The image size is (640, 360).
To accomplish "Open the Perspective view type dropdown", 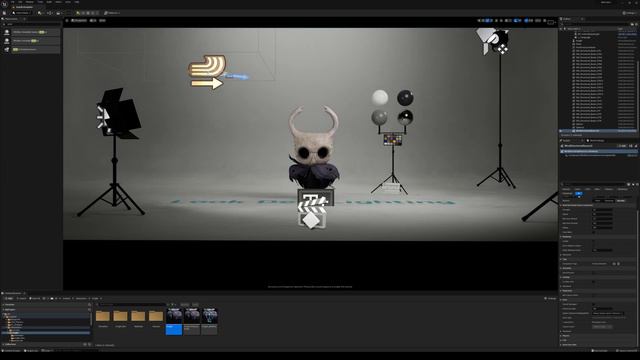I will [79, 20].
